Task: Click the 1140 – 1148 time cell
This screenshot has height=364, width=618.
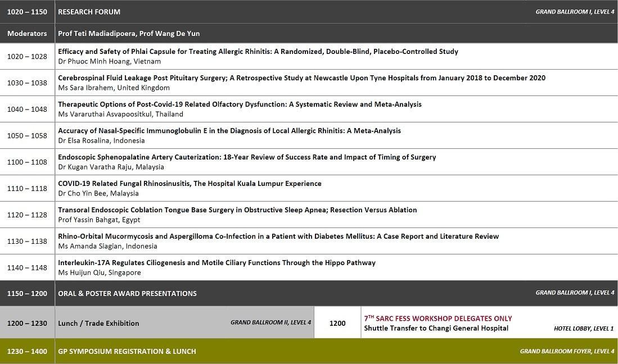Action: click(x=27, y=267)
